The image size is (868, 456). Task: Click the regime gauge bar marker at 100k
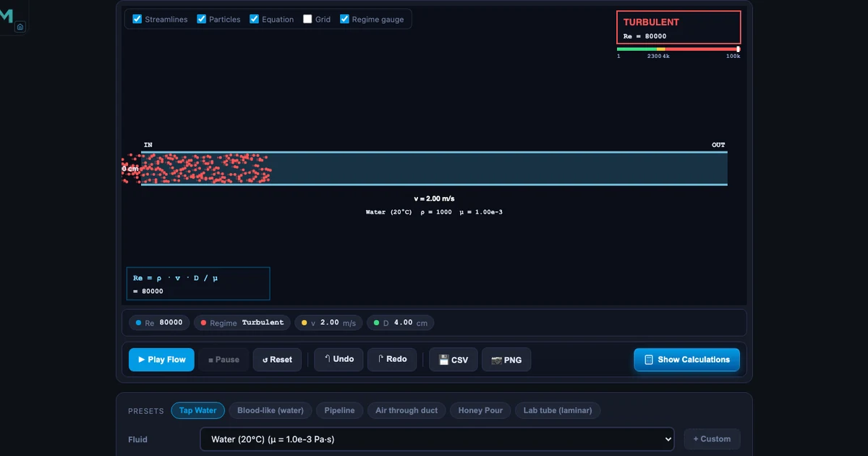pyautogui.click(x=738, y=49)
